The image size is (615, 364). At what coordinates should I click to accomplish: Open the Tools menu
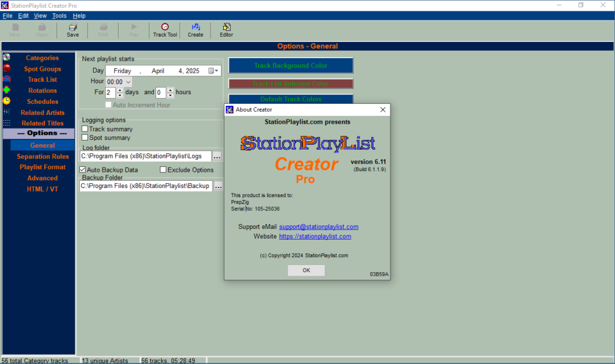pos(59,16)
